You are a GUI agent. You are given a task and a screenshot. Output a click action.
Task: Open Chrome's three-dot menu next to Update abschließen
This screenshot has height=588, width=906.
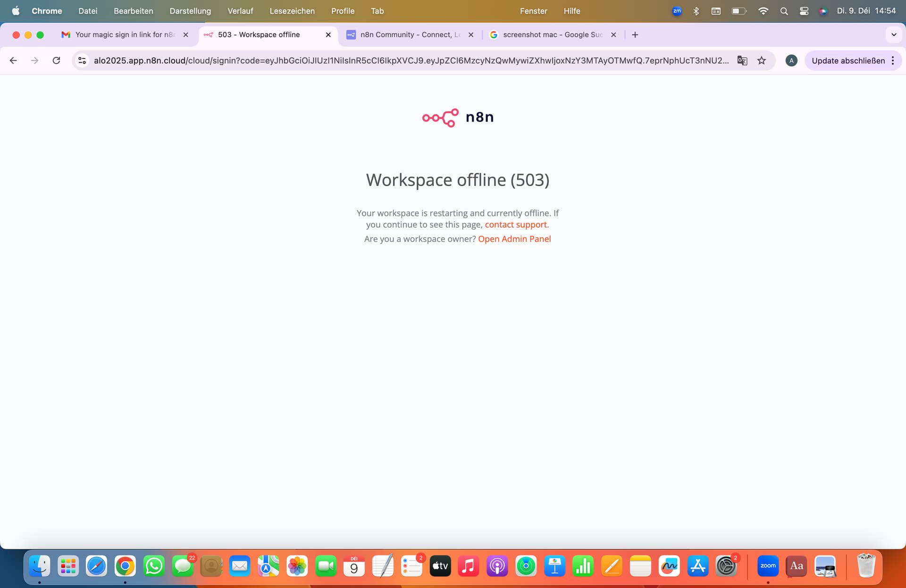click(893, 60)
